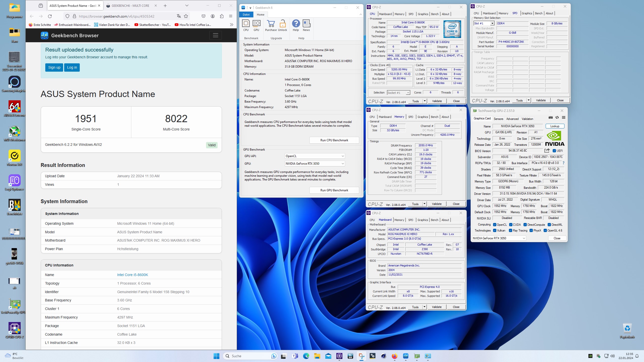Open Intel Core i5-8600K link
644x362 pixels.
tap(133, 275)
